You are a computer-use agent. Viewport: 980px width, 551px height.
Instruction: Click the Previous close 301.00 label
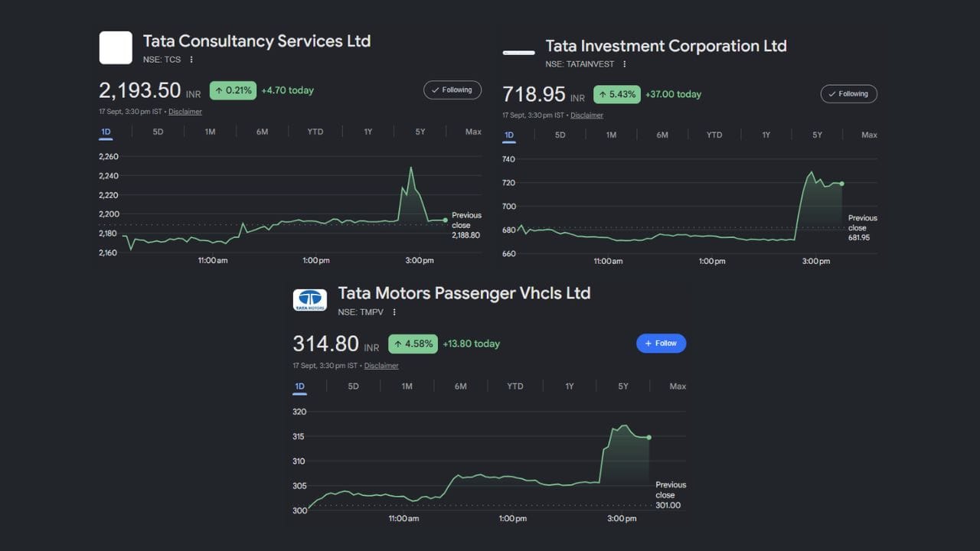(x=671, y=495)
